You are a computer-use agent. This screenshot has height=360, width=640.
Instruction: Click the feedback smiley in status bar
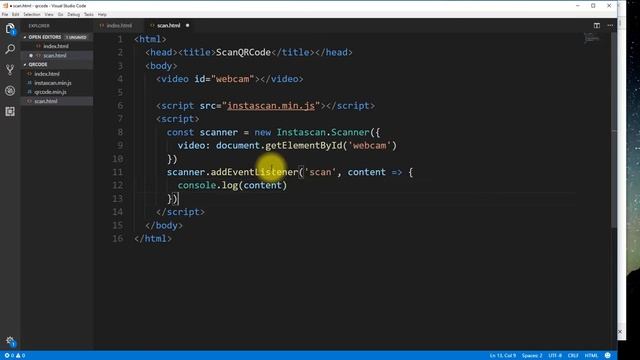608,356
